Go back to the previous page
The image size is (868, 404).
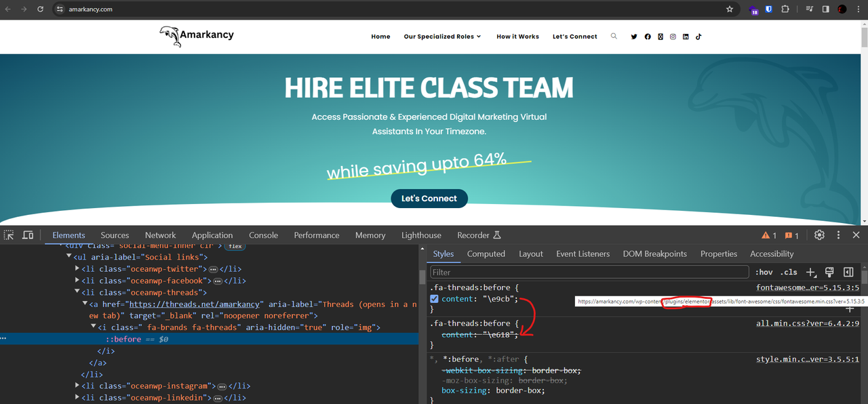click(x=8, y=9)
